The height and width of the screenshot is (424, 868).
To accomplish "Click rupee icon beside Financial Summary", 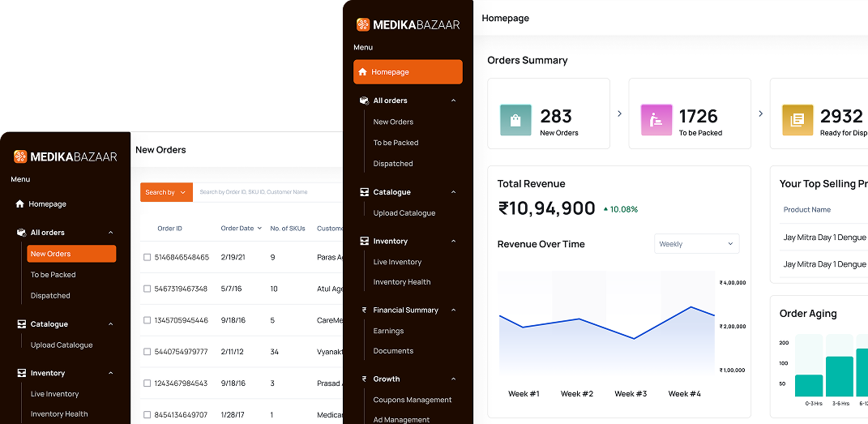I will click(364, 310).
